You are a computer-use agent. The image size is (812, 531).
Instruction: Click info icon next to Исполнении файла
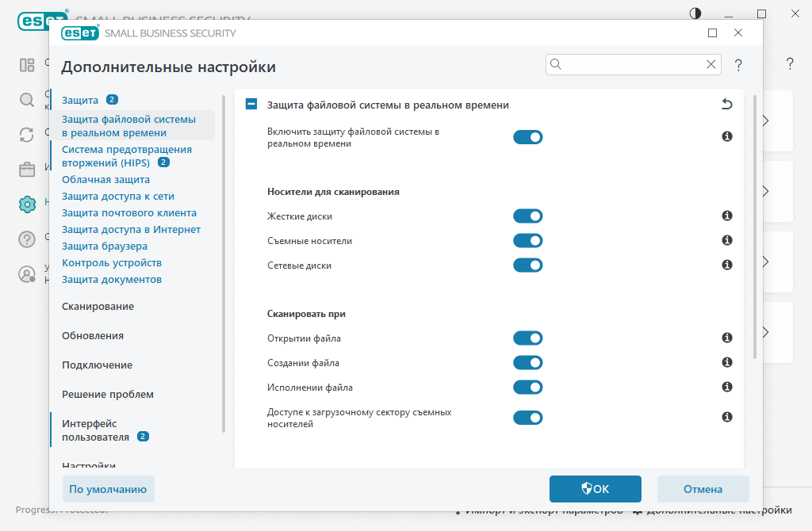pyautogui.click(x=726, y=387)
